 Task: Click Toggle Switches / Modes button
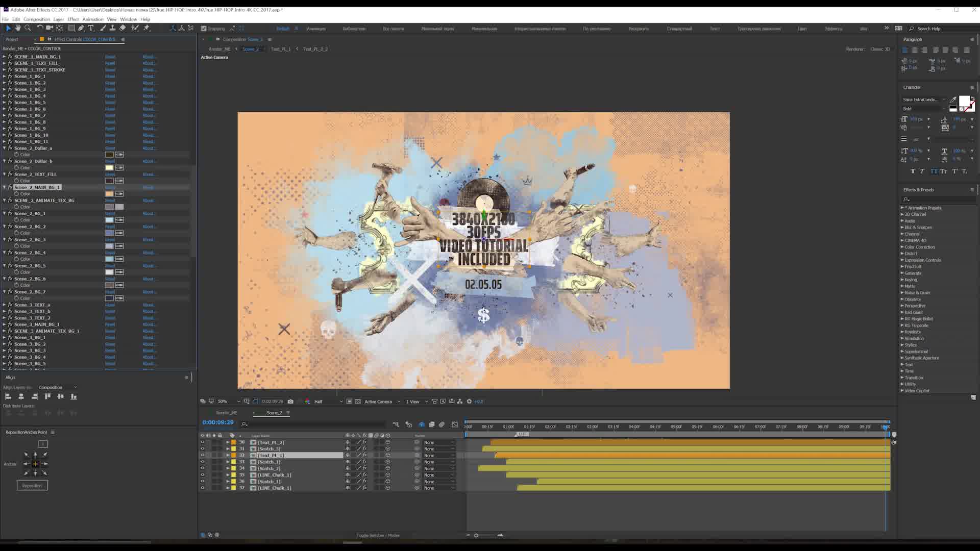coord(378,535)
